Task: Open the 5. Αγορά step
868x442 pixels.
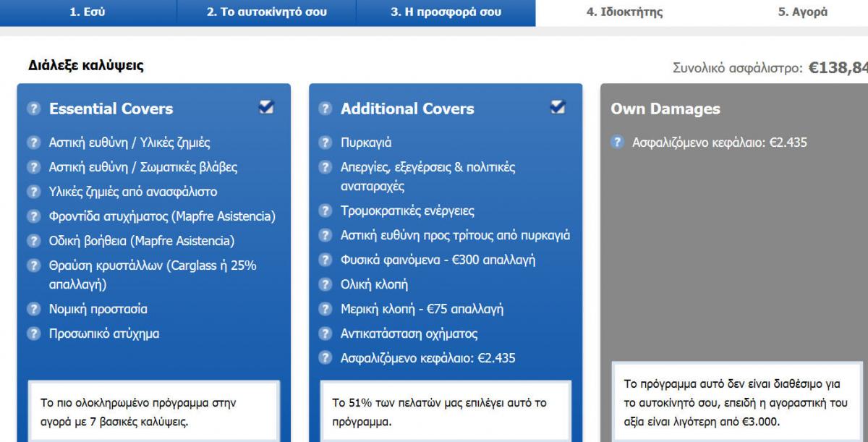Action: (x=803, y=12)
